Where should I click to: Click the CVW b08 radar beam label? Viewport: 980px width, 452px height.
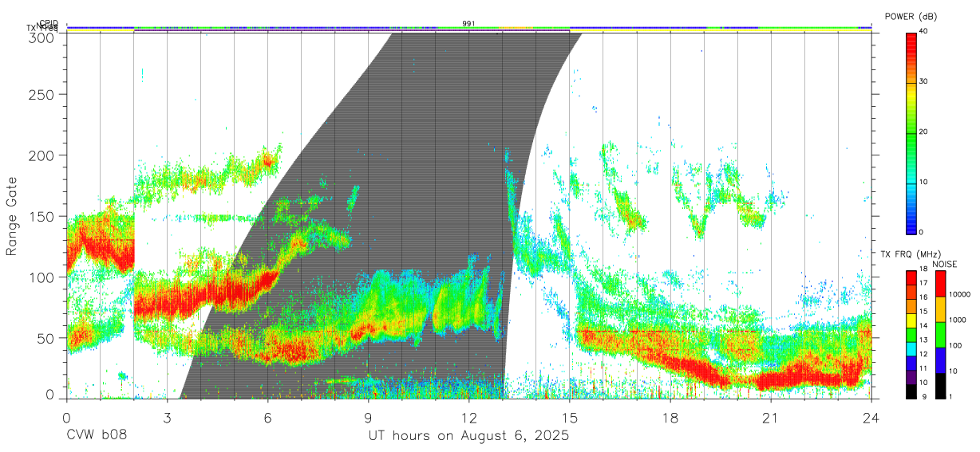pos(97,436)
